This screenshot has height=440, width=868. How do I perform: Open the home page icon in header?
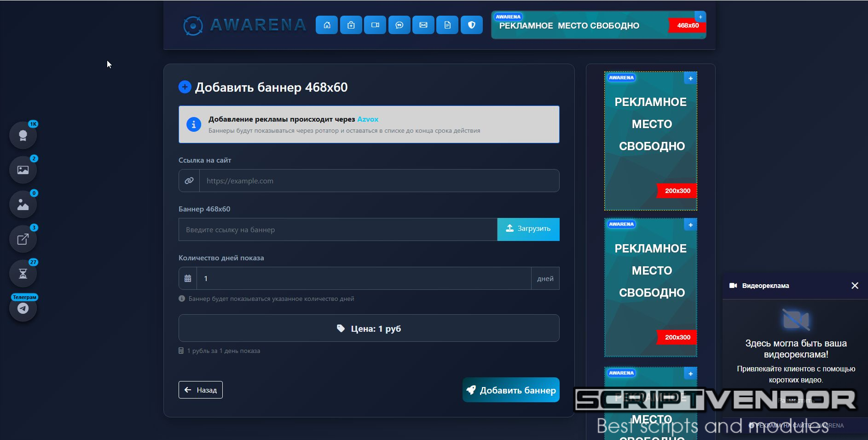point(327,25)
